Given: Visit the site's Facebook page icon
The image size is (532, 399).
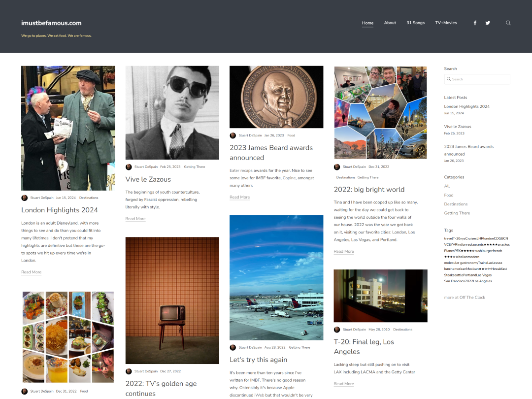Looking at the screenshot, I should (x=474, y=23).
